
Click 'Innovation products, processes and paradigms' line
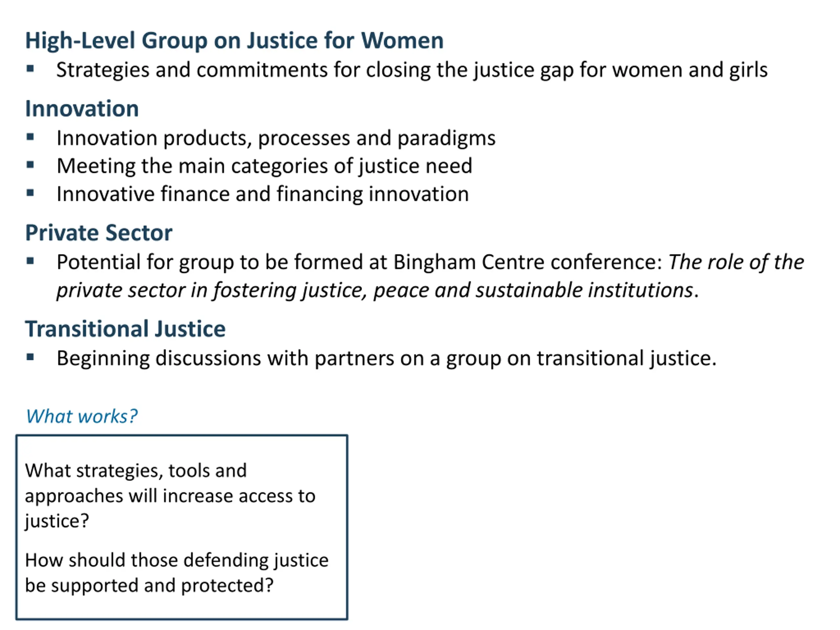[276, 138]
